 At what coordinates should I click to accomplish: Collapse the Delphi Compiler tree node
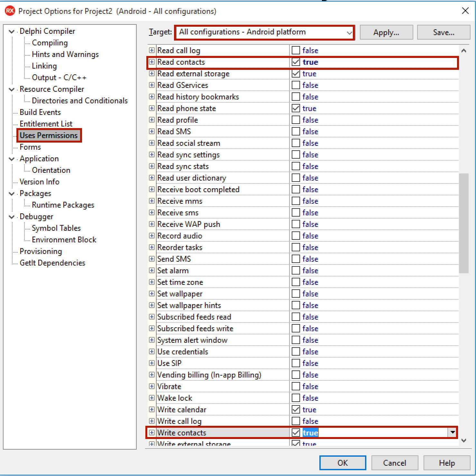pyautogui.click(x=12, y=31)
